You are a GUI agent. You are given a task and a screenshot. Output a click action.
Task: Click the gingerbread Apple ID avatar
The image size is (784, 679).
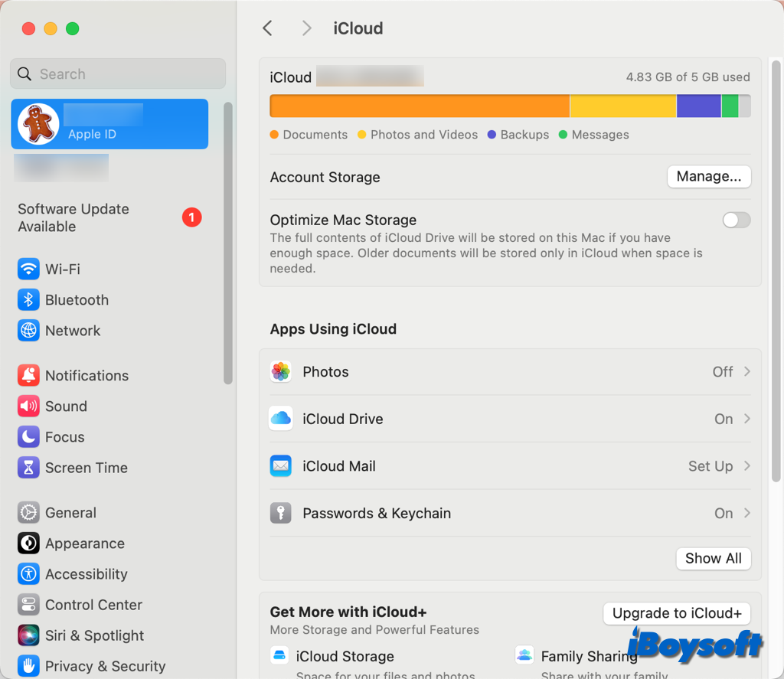coord(38,124)
